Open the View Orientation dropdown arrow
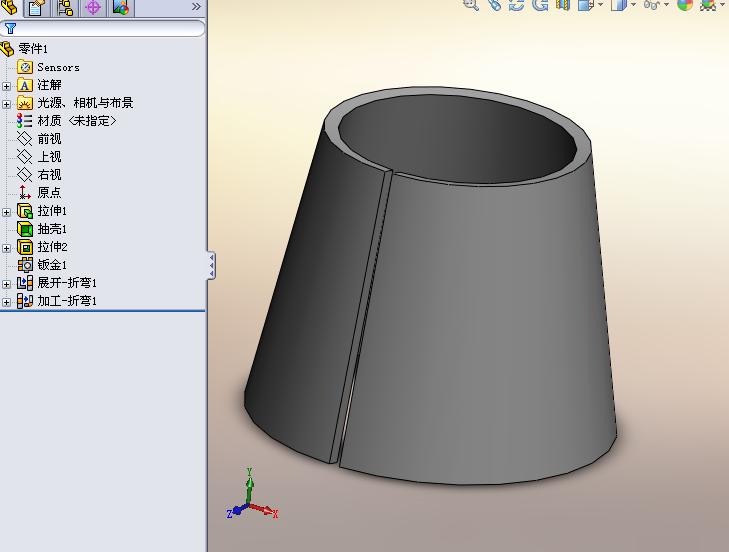Screen dimensions: 729x552 point(600,5)
